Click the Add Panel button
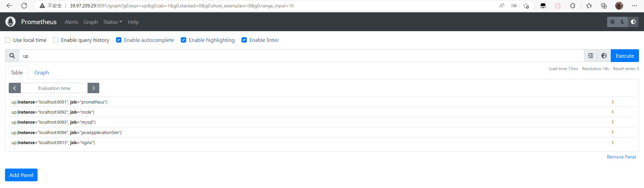644x188 pixels. [21, 175]
